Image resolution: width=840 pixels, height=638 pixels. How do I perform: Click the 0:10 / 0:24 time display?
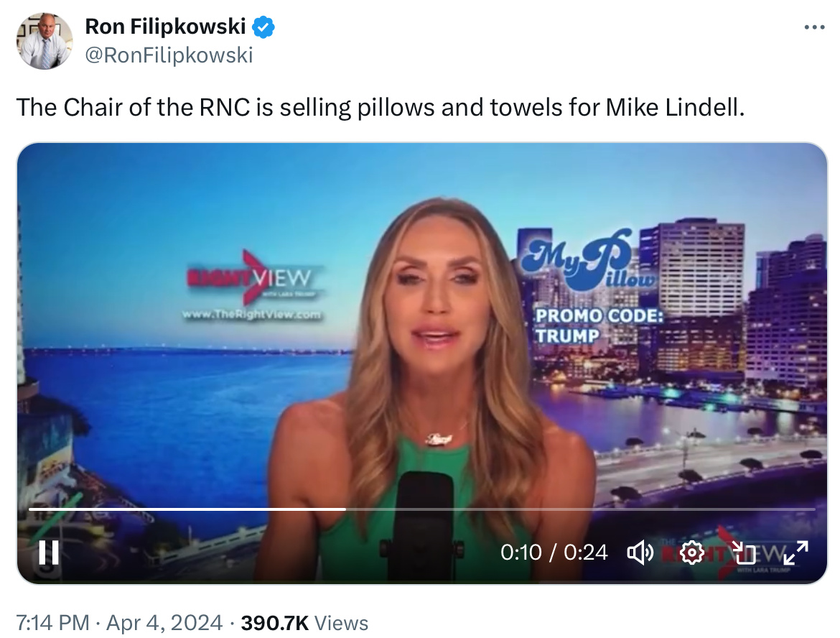pos(554,553)
